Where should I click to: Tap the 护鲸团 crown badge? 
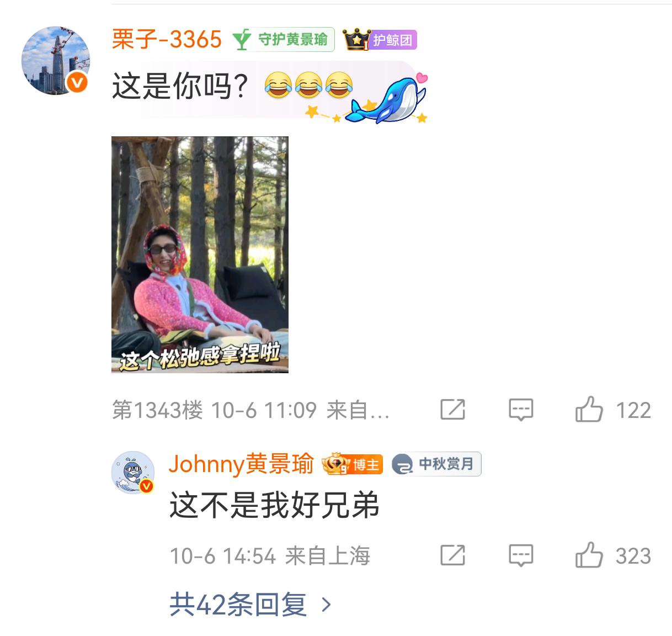[x=380, y=40]
